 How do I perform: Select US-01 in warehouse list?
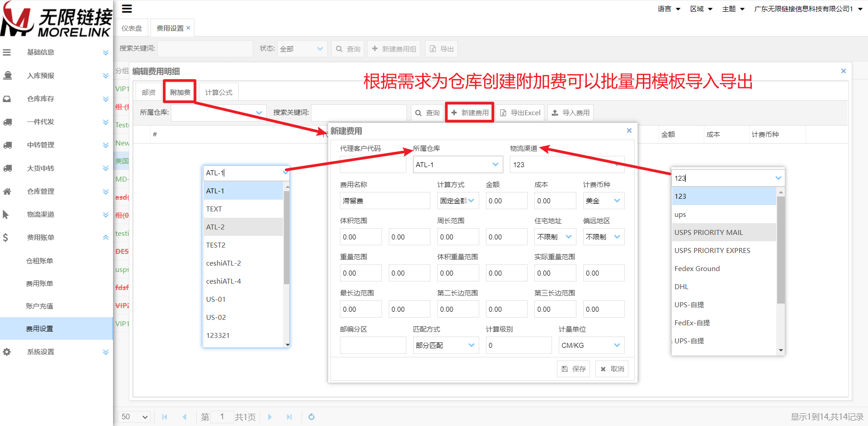[243, 300]
